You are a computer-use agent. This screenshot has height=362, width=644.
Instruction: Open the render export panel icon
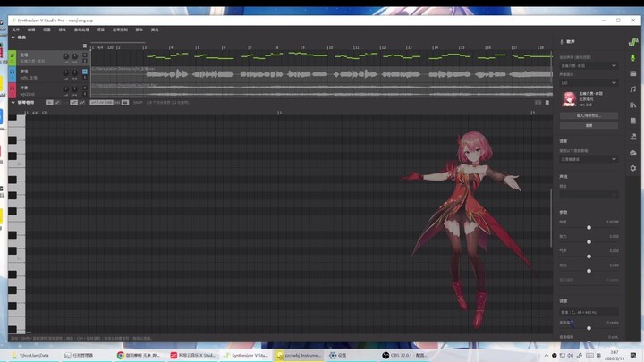[633, 136]
